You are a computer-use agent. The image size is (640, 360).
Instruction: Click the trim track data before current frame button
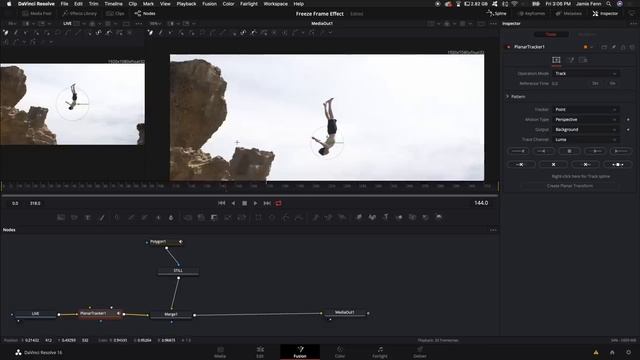tap(521, 164)
